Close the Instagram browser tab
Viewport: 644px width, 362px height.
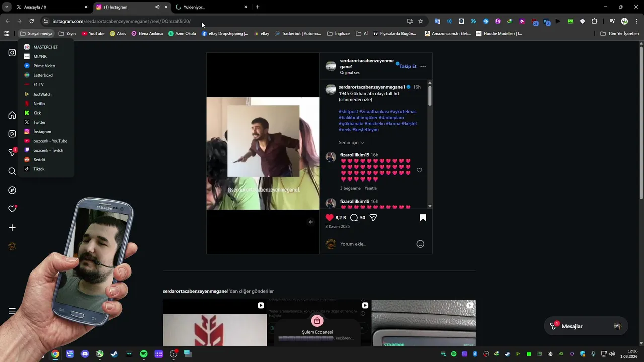[x=166, y=7]
